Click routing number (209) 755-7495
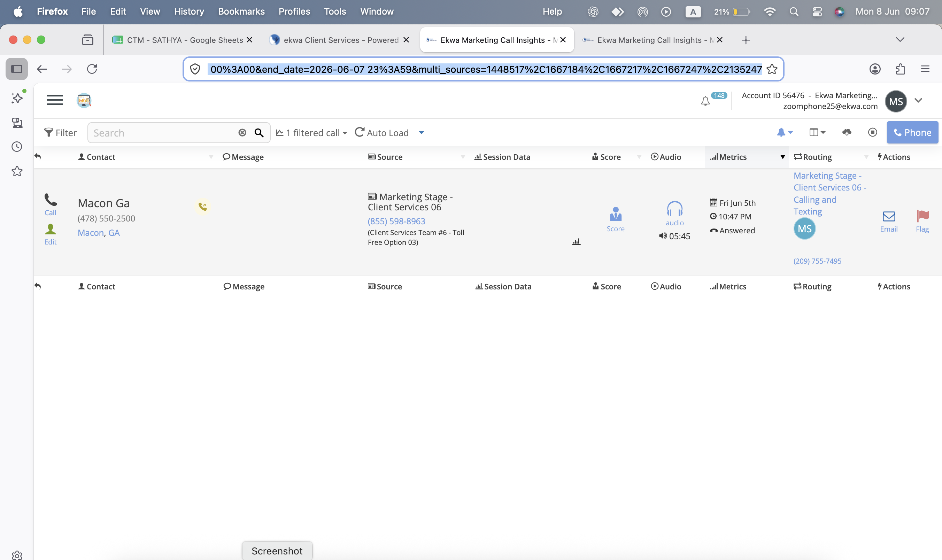Viewport: 942px width, 560px height. pos(817,261)
